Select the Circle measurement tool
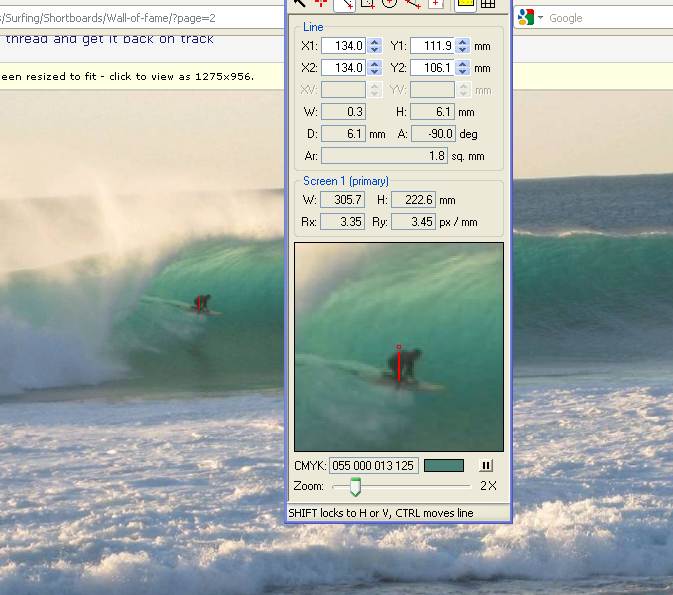Image resolution: width=673 pixels, height=595 pixels. click(x=390, y=4)
